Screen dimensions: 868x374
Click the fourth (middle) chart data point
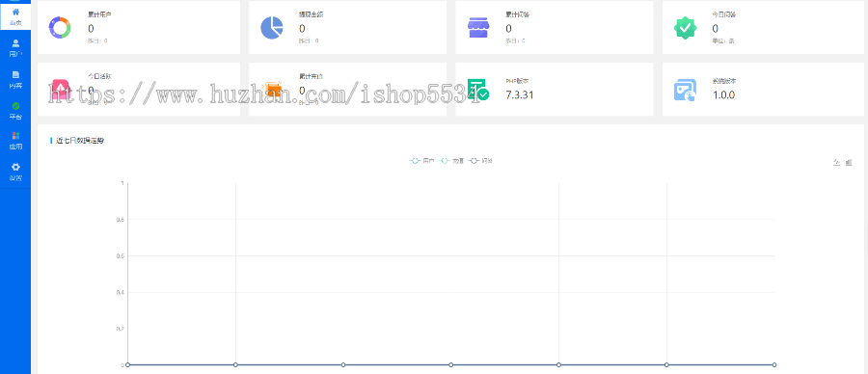click(450, 364)
